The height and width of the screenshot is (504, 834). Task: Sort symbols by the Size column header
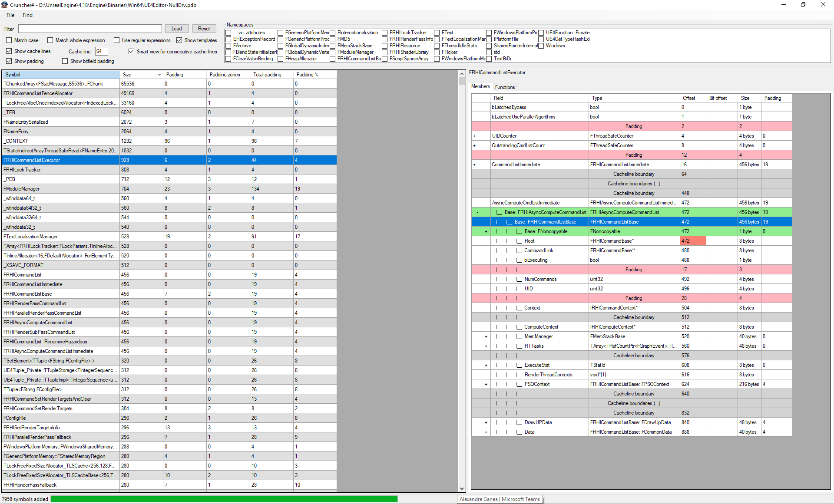141,75
